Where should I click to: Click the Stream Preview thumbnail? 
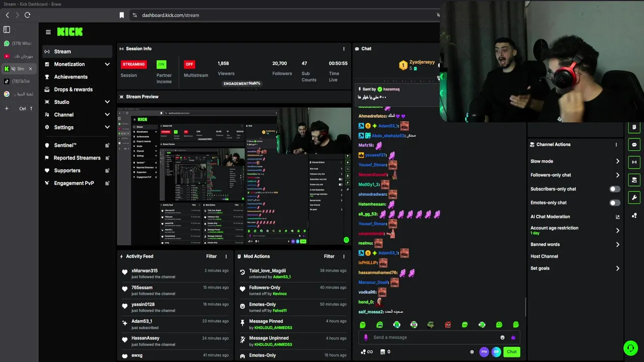(x=234, y=176)
